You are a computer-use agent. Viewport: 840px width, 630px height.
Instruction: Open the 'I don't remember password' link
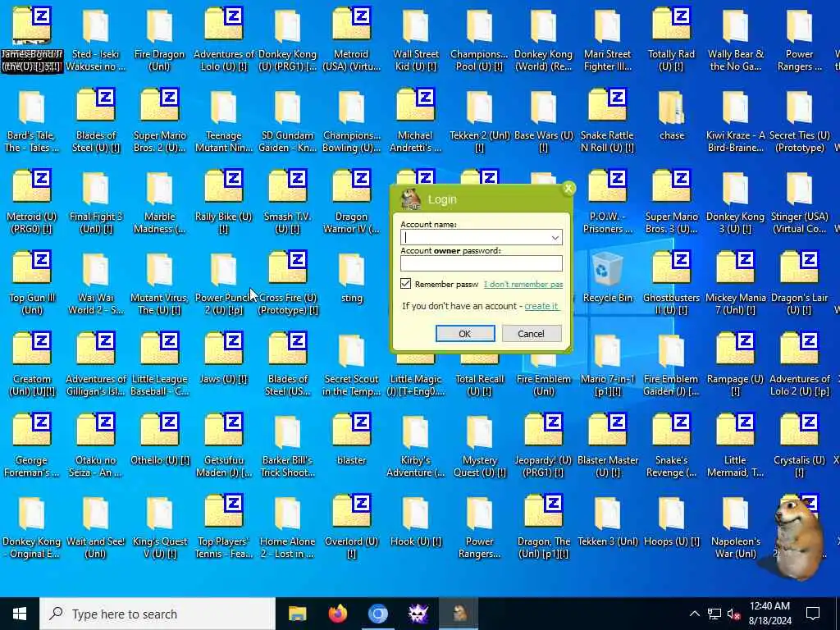tap(523, 285)
